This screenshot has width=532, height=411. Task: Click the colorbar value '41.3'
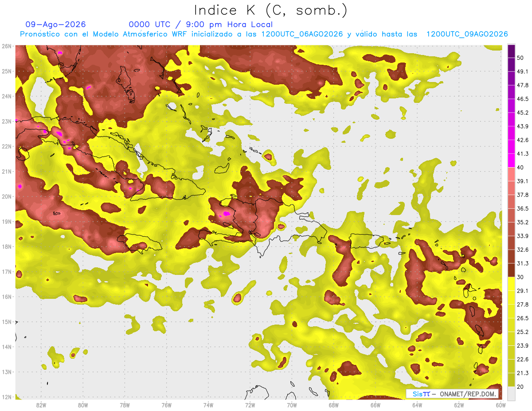coord(523,154)
